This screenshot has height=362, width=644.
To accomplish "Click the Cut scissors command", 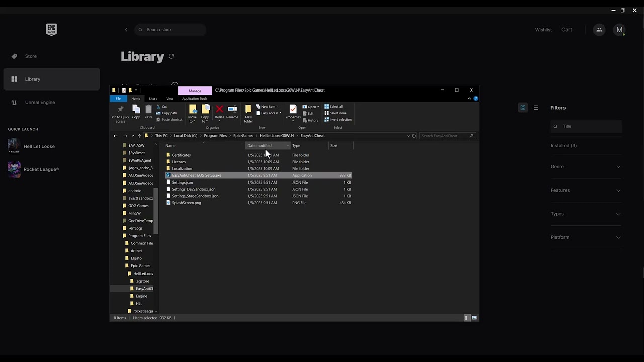I will pos(162,106).
